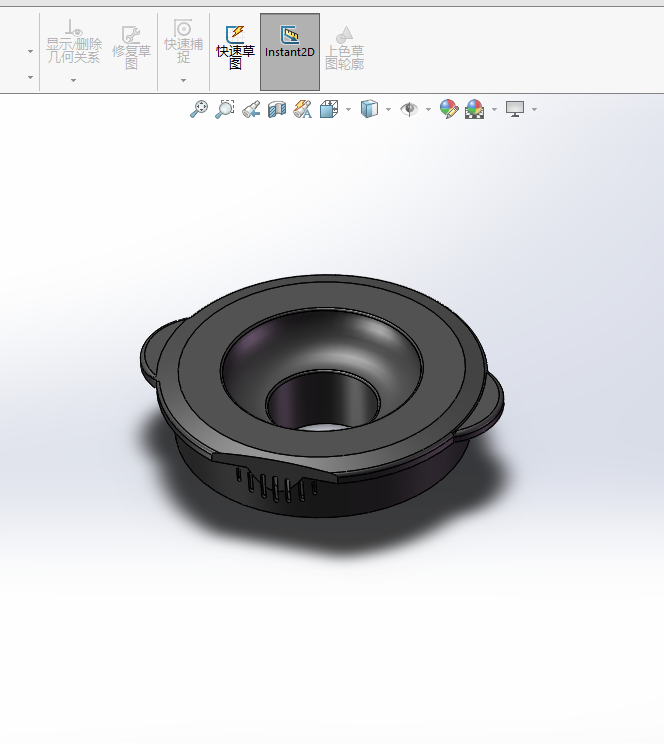Click the upper small arrow at ribbon's left edge
The height and width of the screenshot is (744, 664).
[30, 51]
